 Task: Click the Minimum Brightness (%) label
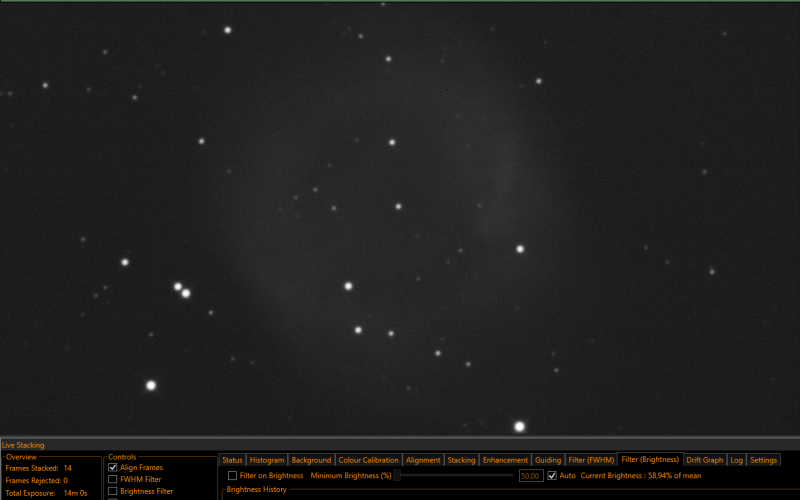tap(351, 476)
